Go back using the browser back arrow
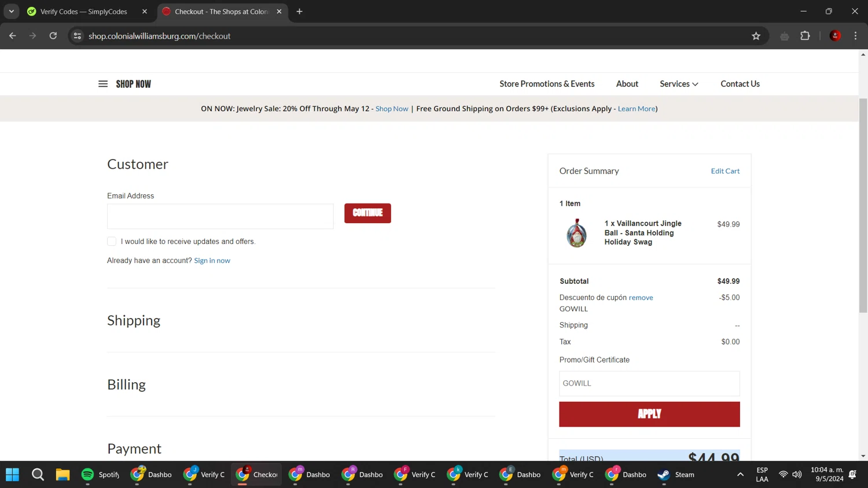Viewport: 868px width, 488px height. 13,36
